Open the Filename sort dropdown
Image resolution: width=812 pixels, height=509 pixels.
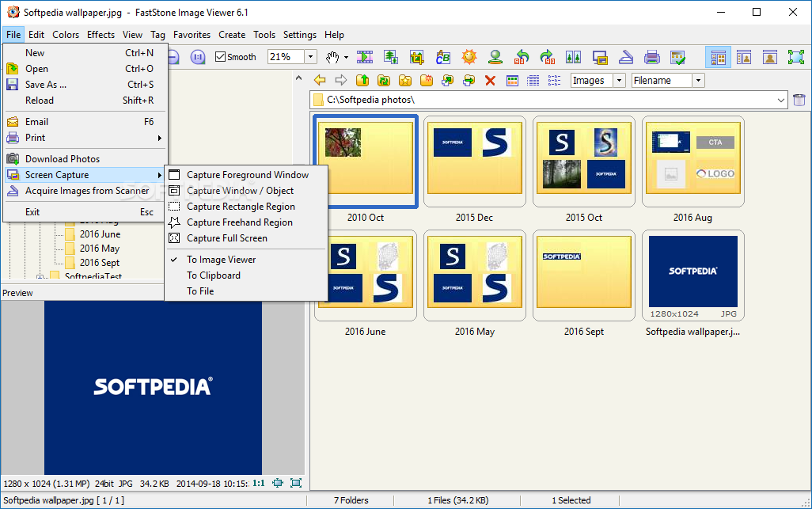pos(699,80)
